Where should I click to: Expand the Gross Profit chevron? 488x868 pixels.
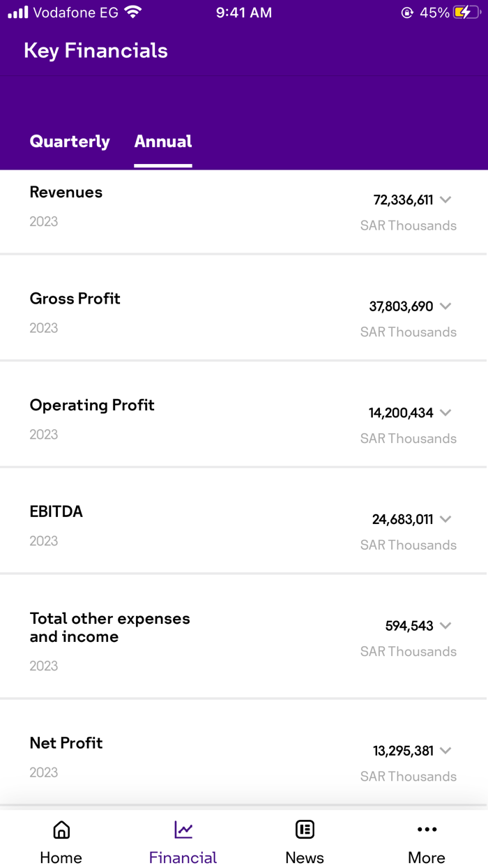click(x=446, y=306)
